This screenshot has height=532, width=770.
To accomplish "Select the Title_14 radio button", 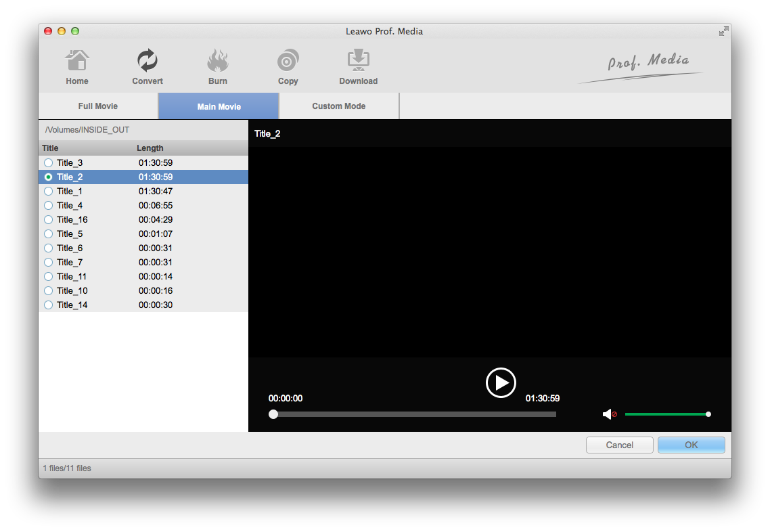I will [x=48, y=305].
